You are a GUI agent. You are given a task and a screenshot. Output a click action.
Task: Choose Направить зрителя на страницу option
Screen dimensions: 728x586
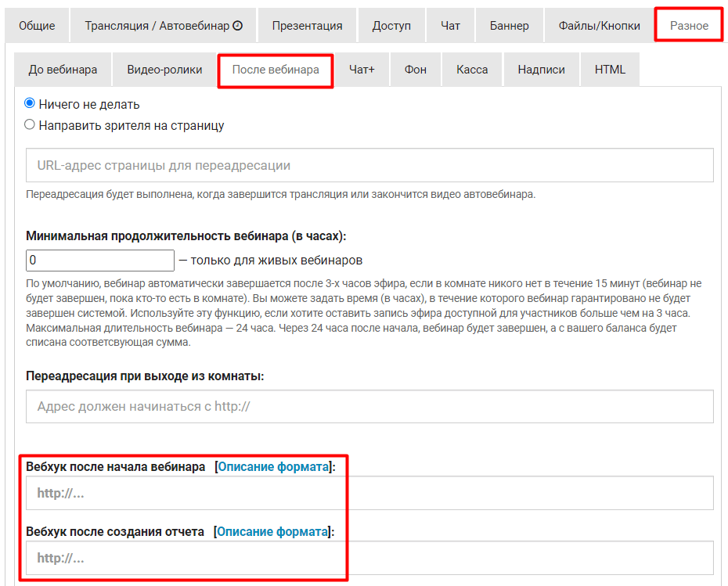coord(30,124)
